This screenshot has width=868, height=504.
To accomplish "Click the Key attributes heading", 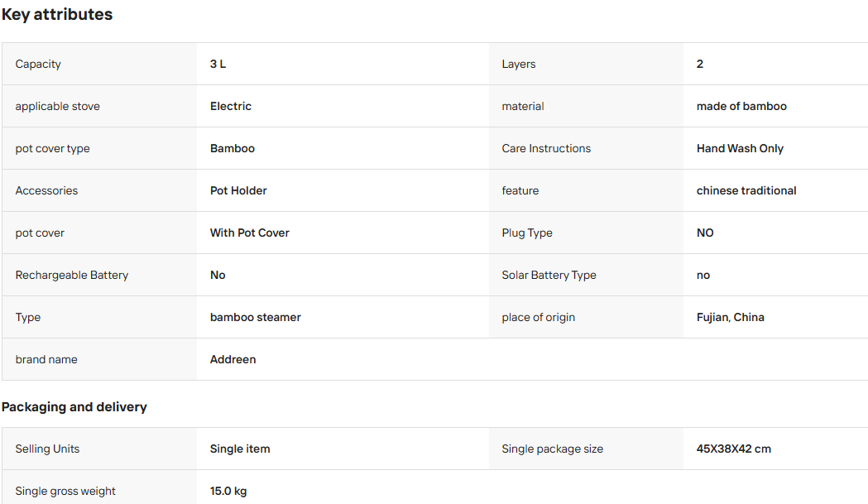I will 57,14.
